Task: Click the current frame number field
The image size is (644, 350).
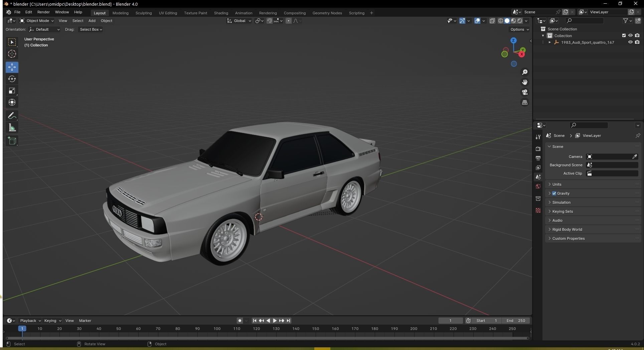Action: pyautogui.click(x=450, y=321)
